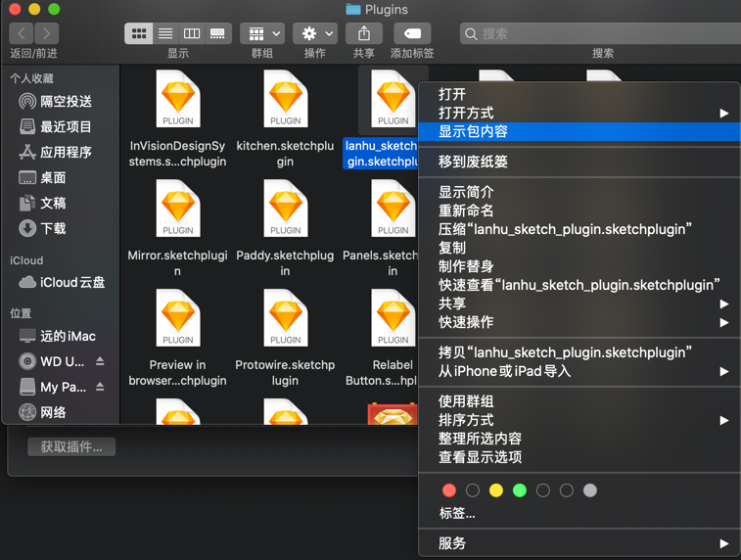This screenshot has height=560, width=741.
Task: Open AirDrop (隔空投送) in sidebar
Action: pyautogui.click(x=55, y=101)
